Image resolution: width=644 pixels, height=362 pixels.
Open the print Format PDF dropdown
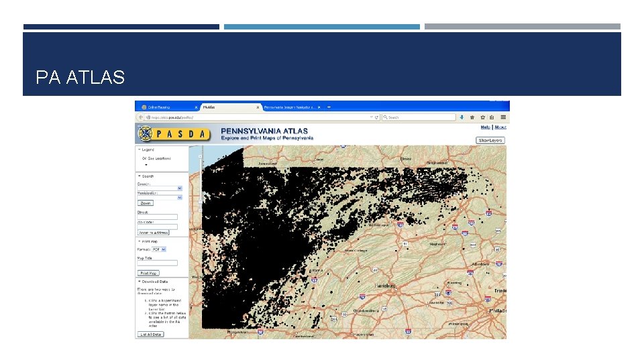[x=158, y=249]
